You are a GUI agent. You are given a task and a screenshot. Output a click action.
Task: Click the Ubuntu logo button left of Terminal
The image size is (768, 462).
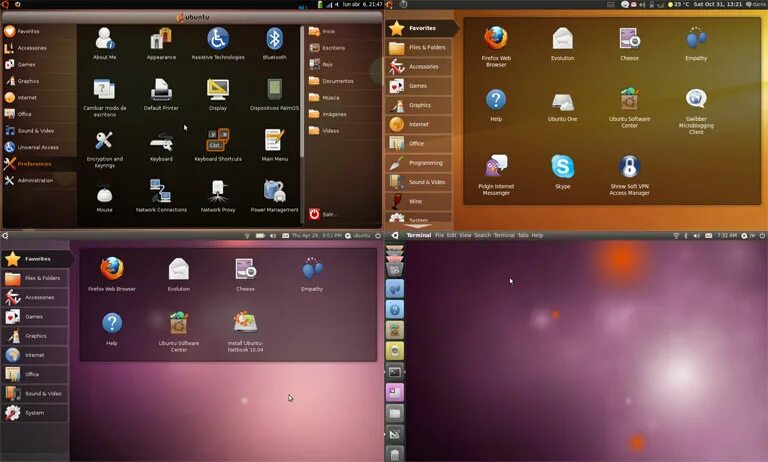point(395,235)
